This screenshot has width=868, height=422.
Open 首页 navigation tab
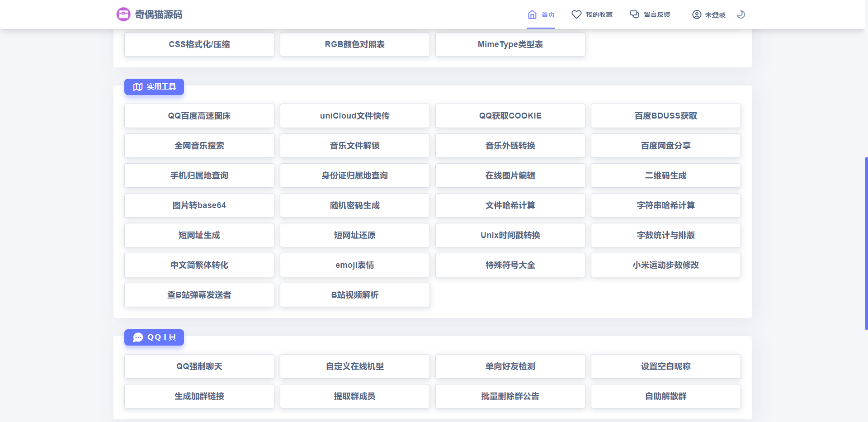point(541,14)
